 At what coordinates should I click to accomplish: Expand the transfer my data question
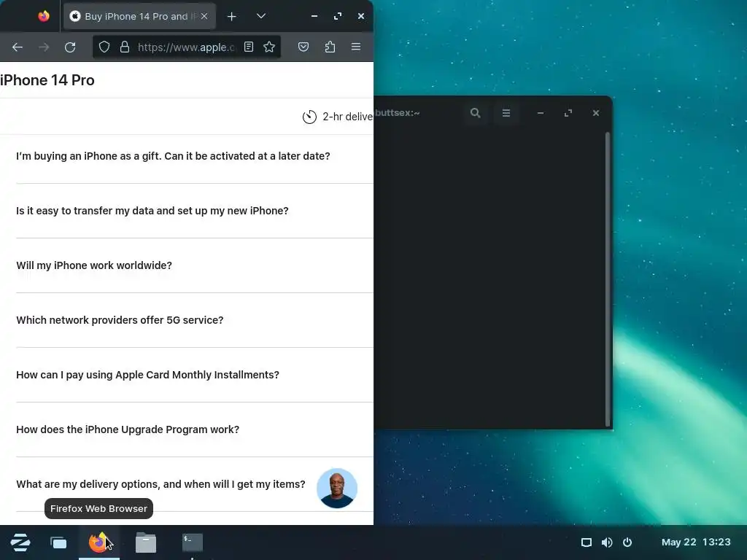click(195, 211)
